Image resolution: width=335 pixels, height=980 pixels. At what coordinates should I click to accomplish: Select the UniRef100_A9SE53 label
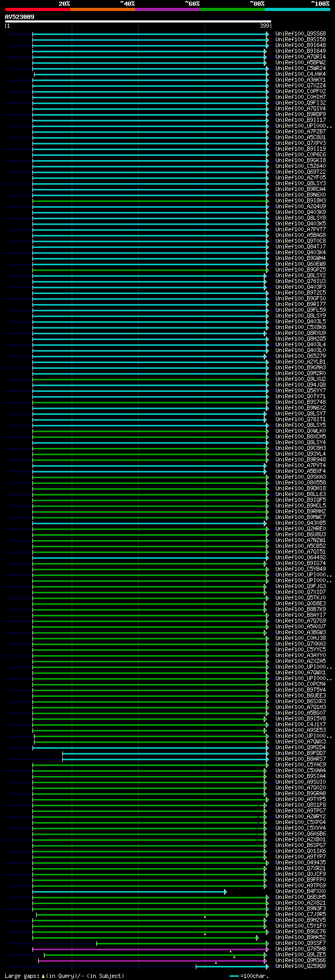tap(300, 730)
